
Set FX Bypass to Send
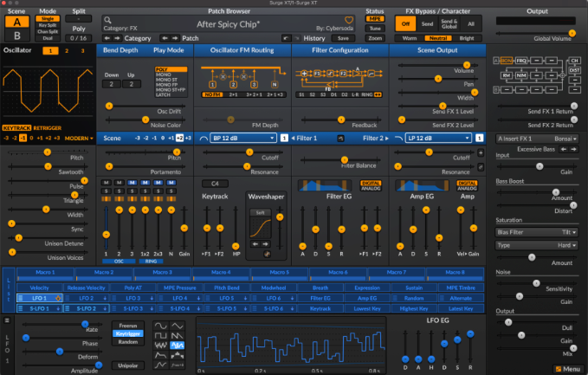(427, 23)
